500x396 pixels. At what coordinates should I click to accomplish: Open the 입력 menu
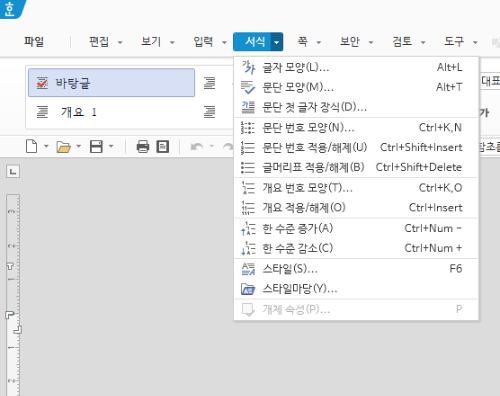click(203, 42)
